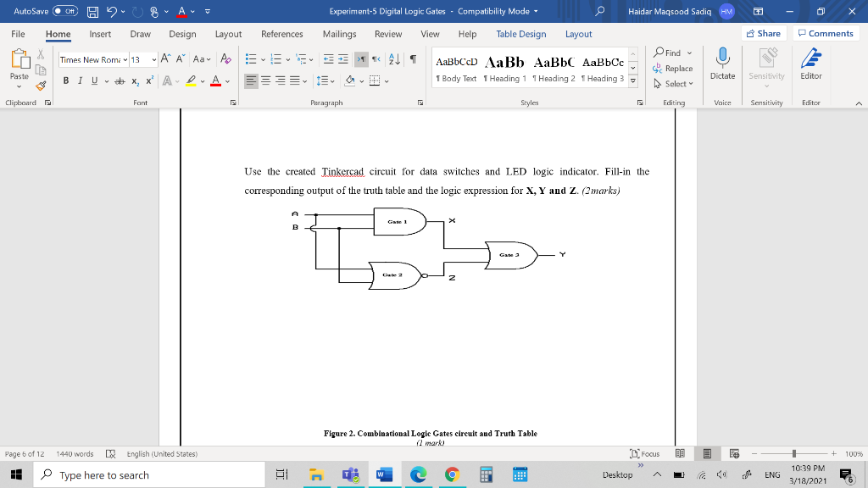The width and height of the screenshot is (868, 488).
Task: Enable Focus mode from status bar
Action: pyautogui.click(x=646, y=453)
